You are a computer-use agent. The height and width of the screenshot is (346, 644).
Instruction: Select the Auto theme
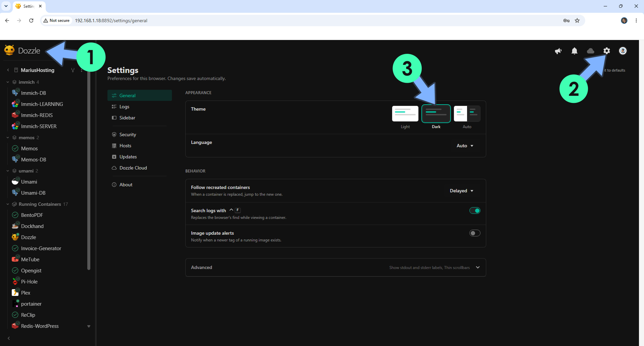pyautogui.click(x=467, y=114)
